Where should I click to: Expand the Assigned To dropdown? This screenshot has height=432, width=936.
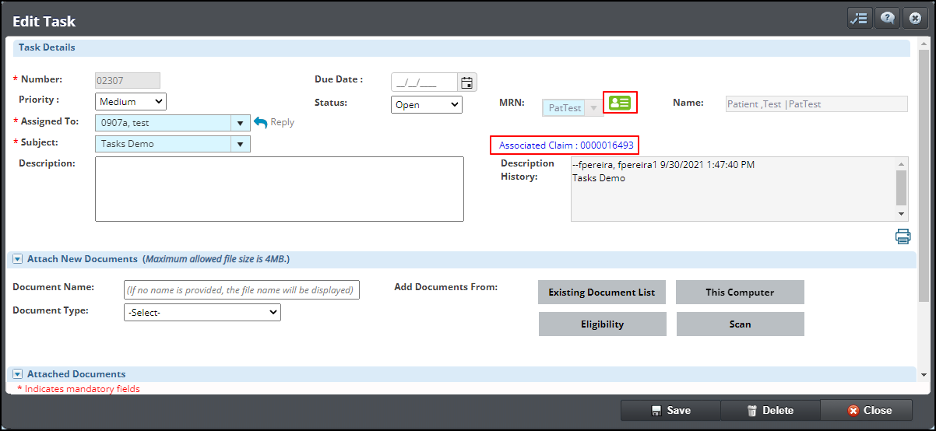pyautogui.click(x=239, y=123)
